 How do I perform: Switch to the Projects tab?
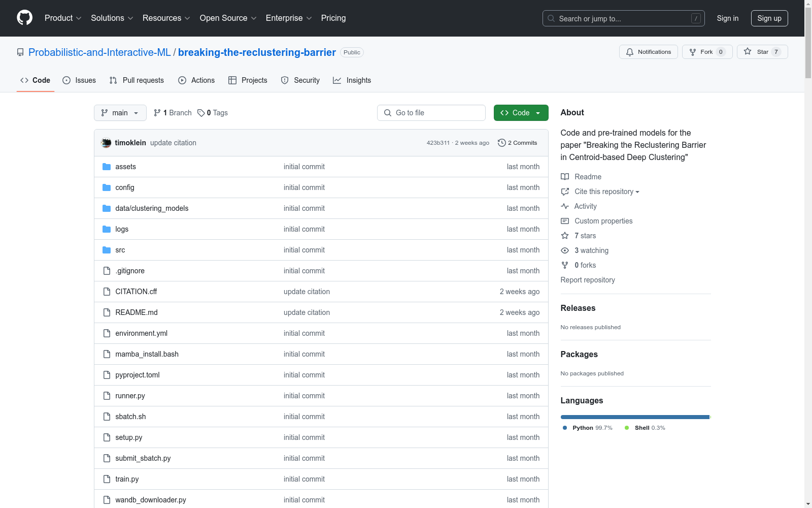(x=248, y=80)
